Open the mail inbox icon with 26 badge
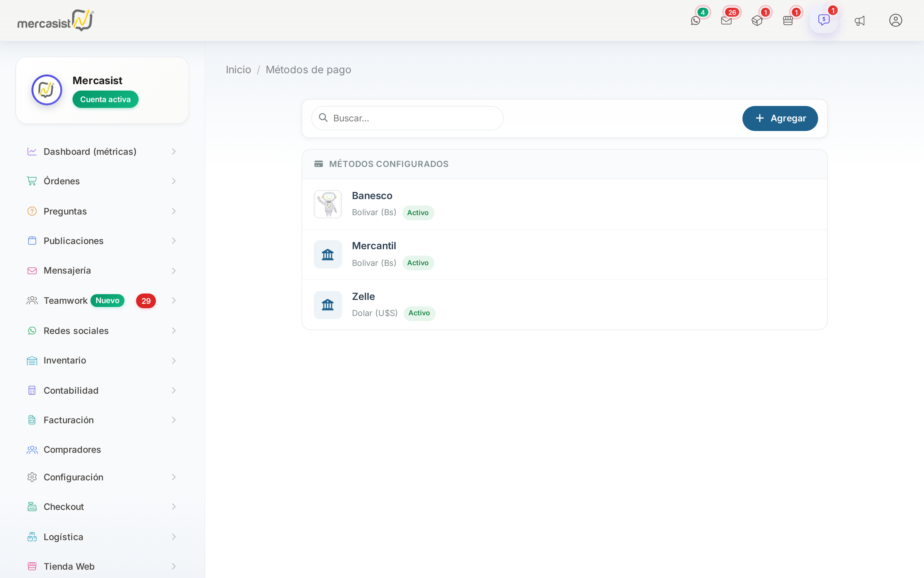The height and width of the screenshot is (578, 924). tap(726, 21)
